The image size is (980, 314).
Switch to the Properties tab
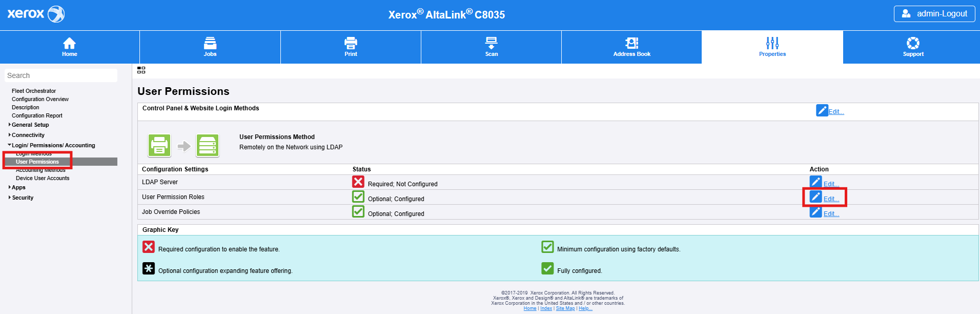(x=772, y=47)
